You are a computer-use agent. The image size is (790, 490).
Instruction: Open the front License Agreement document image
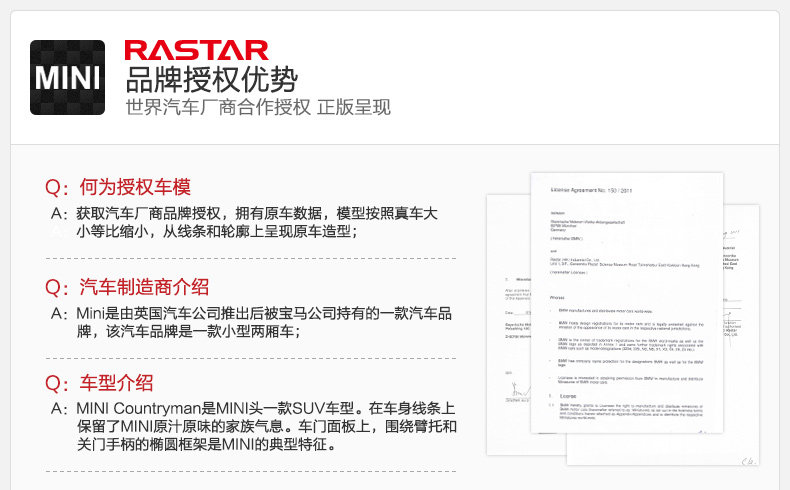[627, 303]
